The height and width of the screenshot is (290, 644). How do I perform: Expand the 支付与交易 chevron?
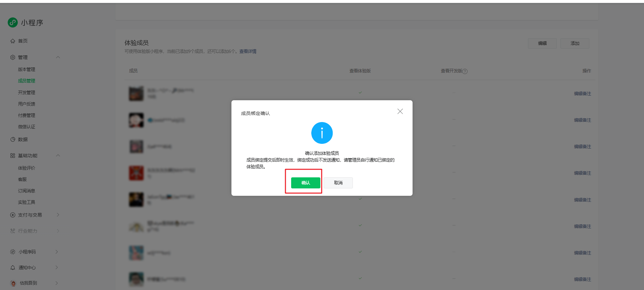(58, 215)
